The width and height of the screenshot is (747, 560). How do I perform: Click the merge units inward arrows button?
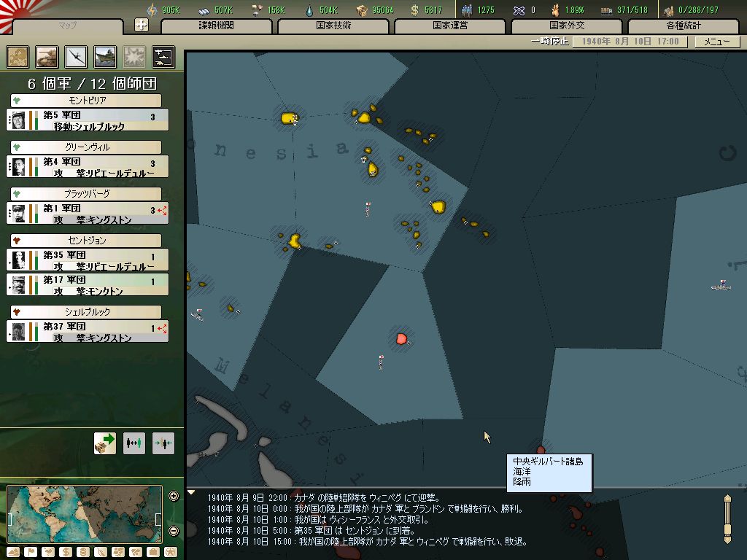(163, 443)
